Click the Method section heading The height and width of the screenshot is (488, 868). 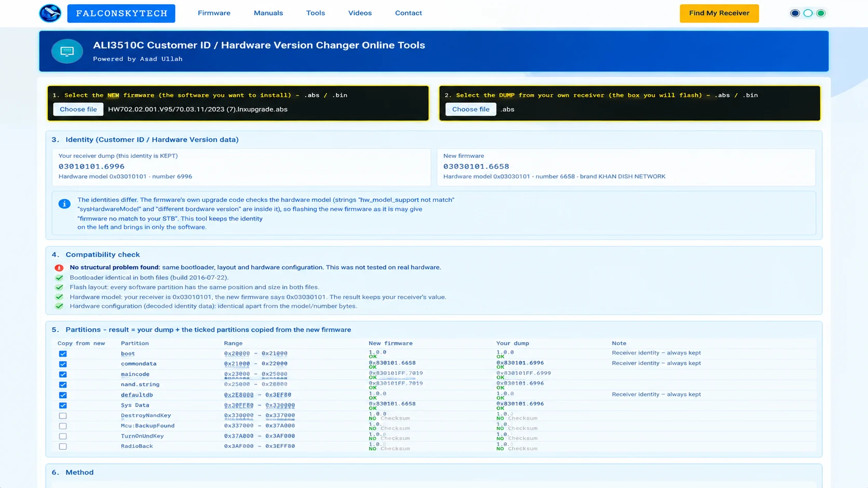pos(73,472)
